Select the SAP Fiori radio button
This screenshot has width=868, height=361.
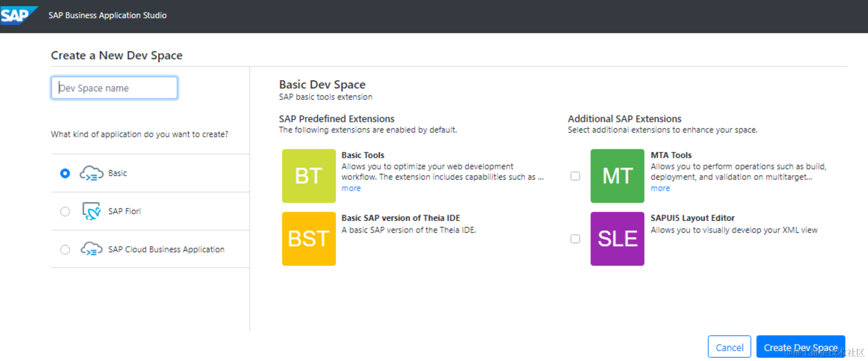[x=65, y=211]
